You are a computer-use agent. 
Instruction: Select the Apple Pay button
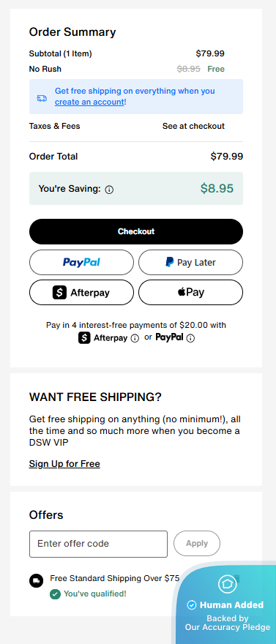pos(190,293)
